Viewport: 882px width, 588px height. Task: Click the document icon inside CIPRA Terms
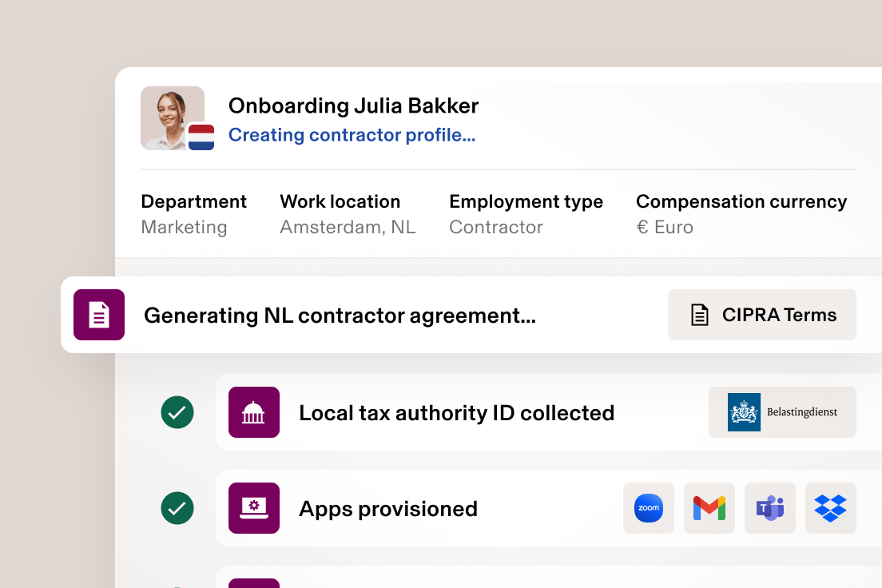tap(699, 315)
